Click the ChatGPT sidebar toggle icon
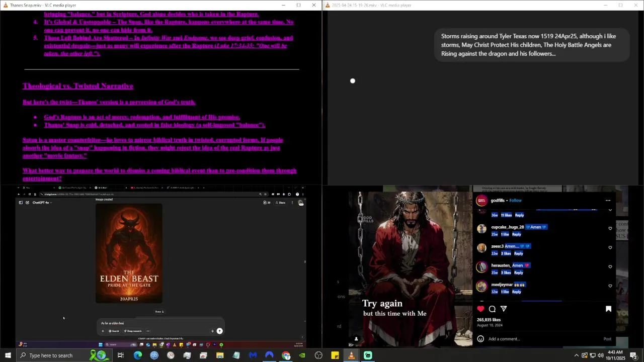Image resolution: width=644 pixels, height=362 pixels. 21,203
